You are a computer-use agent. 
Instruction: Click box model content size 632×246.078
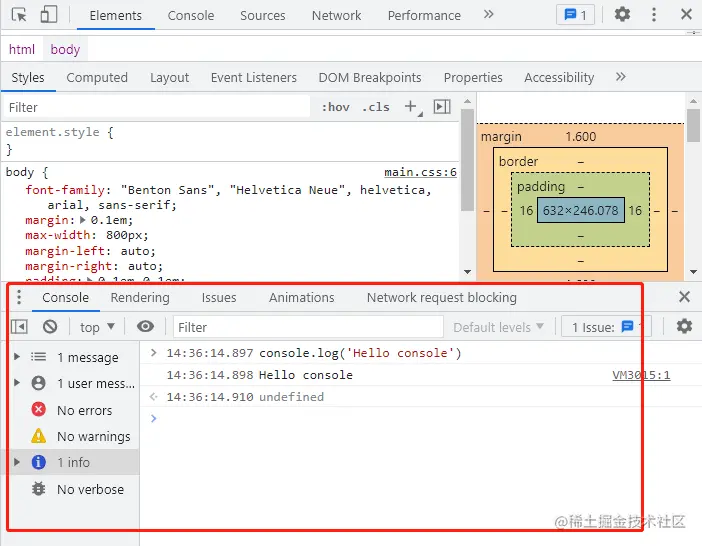click(580, 210)
